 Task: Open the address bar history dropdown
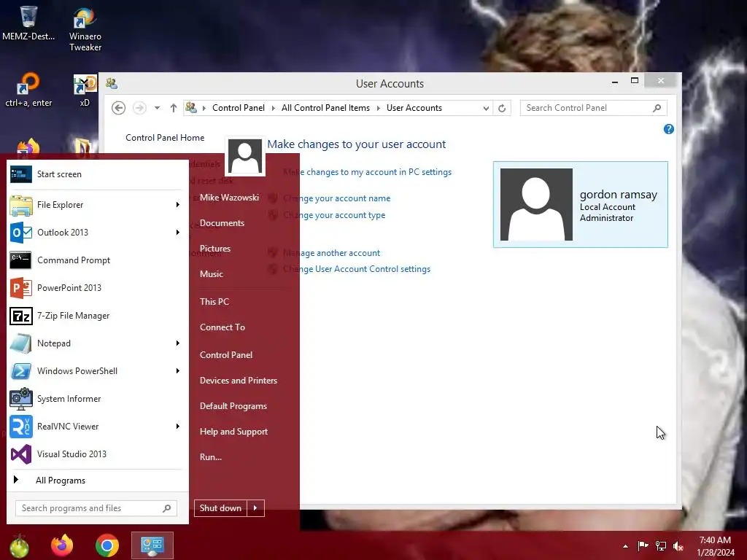[x=485, y=108]
